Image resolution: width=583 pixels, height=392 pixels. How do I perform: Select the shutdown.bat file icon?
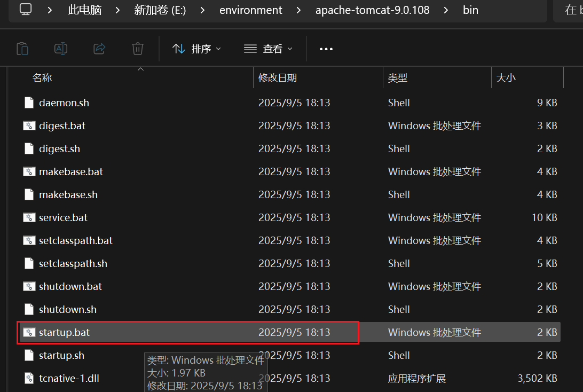(x=29, y=286)
